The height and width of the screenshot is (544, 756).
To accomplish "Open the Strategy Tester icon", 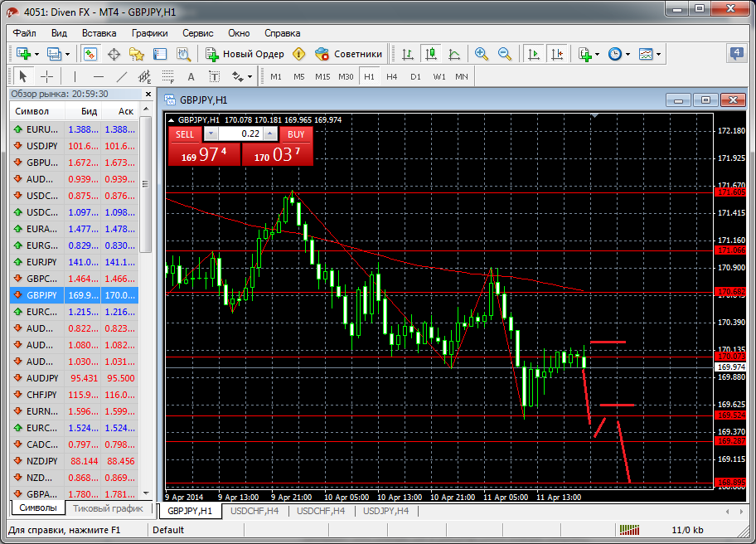I will (183, 54).
